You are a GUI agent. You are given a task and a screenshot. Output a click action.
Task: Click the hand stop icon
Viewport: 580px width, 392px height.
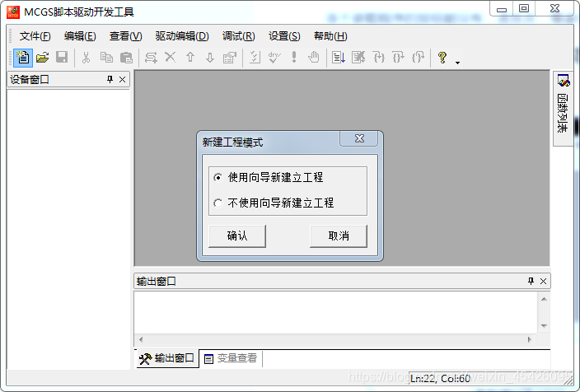coord(314,58)
